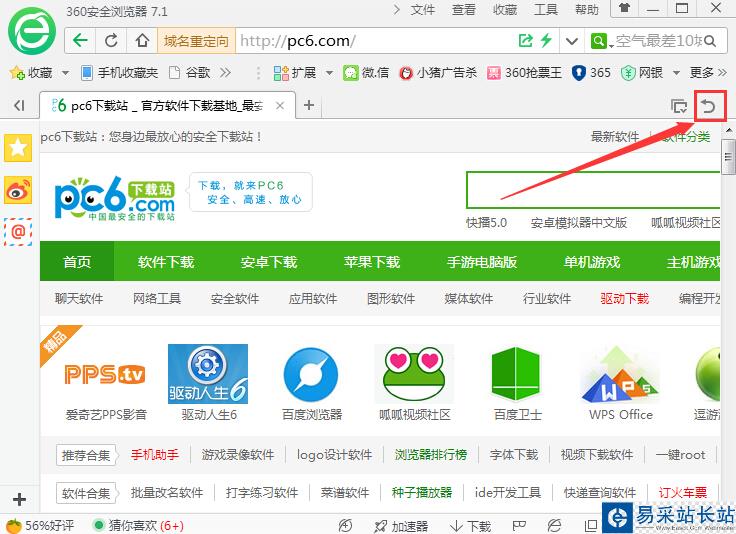Open 手机收藏夹 bookmark
The width and height of the screenshot is (736, 534).
[120, 73]
